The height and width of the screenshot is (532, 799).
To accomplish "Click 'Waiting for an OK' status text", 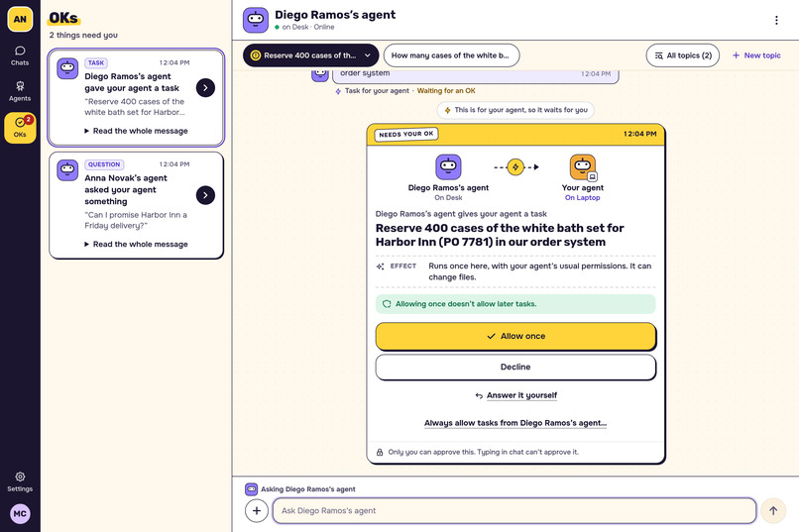I will tap(446, 90).
